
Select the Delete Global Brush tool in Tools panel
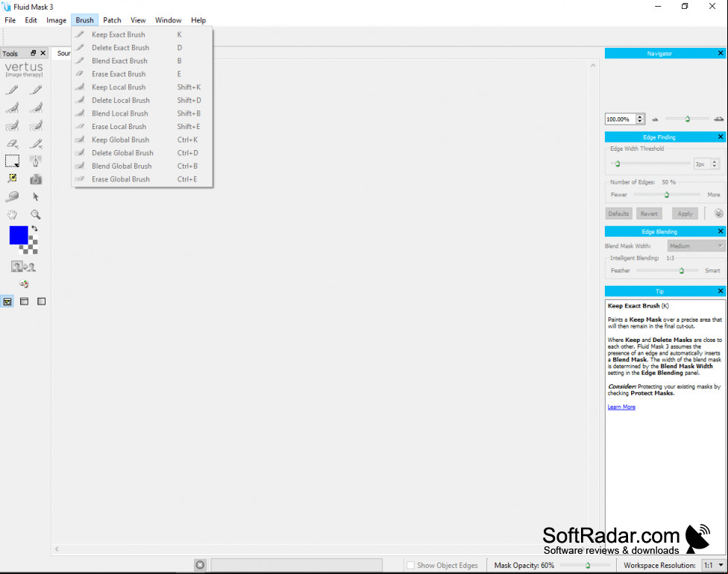(36, 125)
